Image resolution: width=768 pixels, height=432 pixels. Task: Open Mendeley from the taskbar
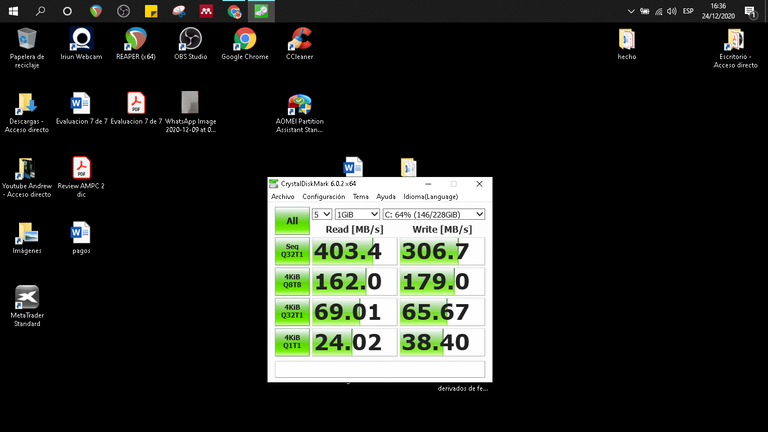[x=206, y=11]
